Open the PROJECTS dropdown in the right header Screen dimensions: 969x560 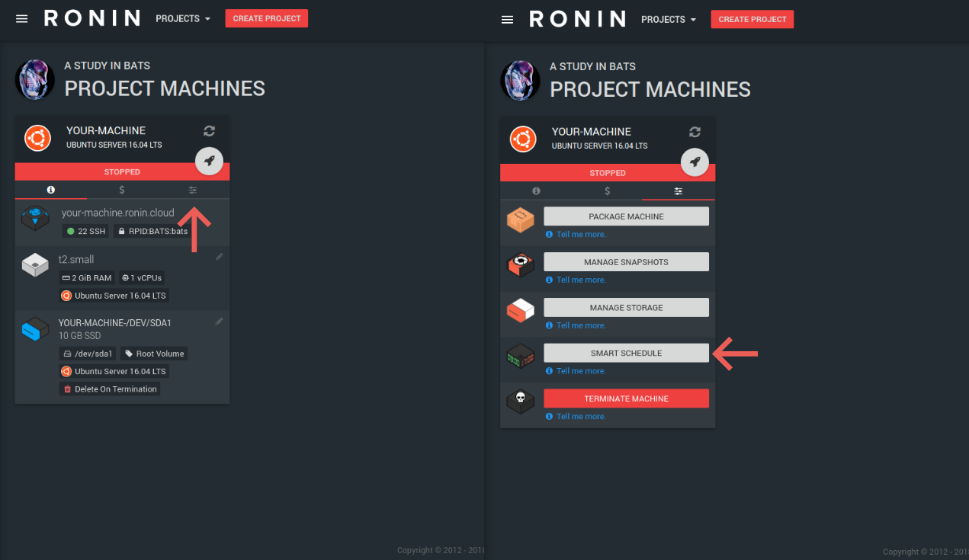tap(667, 19)
